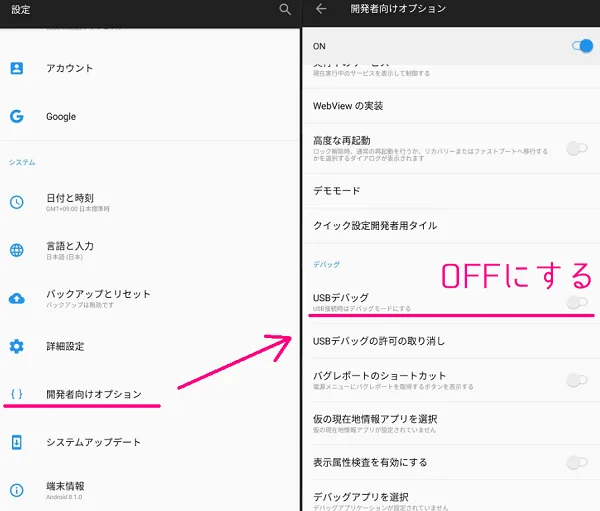Tap the info circle icon for 端末情報
This screenshot has width=600, height=511.
click(16, 490)
